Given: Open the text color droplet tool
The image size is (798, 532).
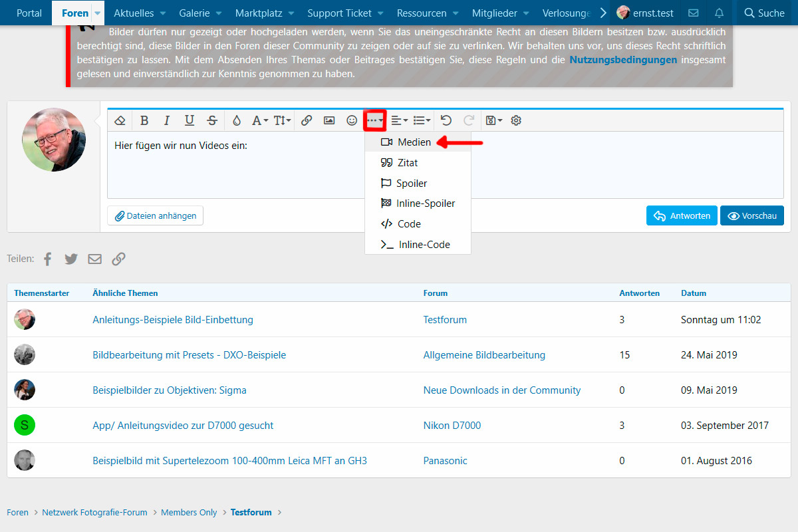Looking at the screenshot, I should [x=237, y=120].
